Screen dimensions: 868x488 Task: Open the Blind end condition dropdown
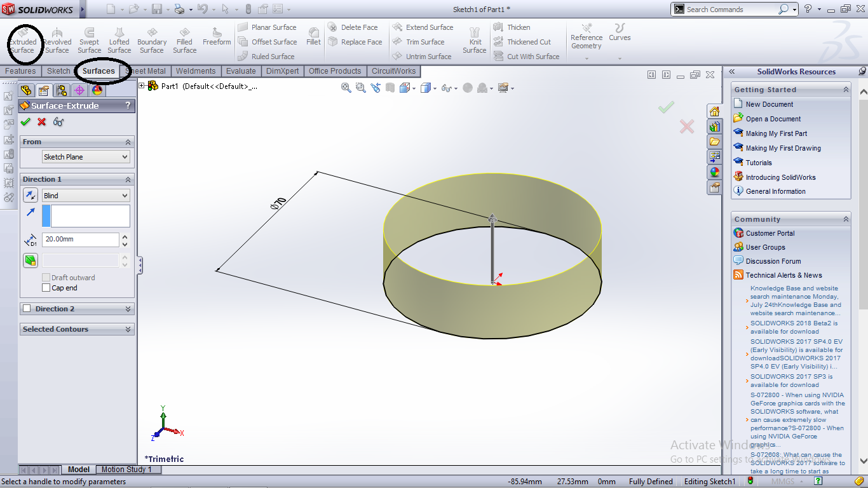pos(86,195)
